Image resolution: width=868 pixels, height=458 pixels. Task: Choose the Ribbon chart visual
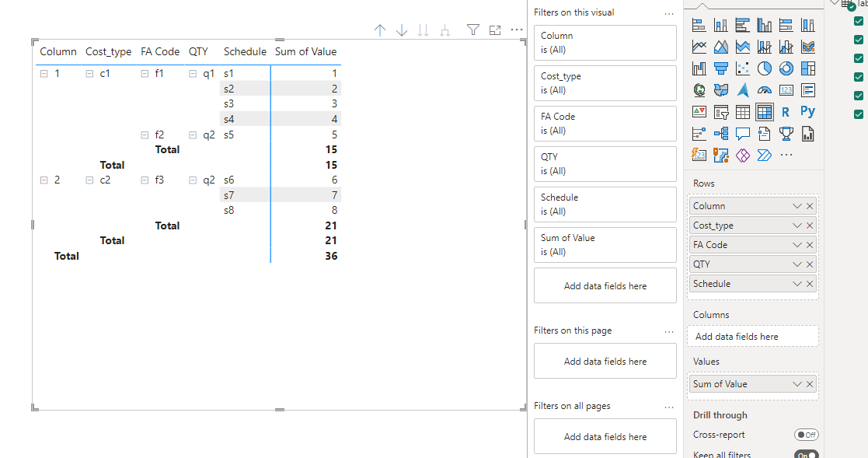coord(807,47)
